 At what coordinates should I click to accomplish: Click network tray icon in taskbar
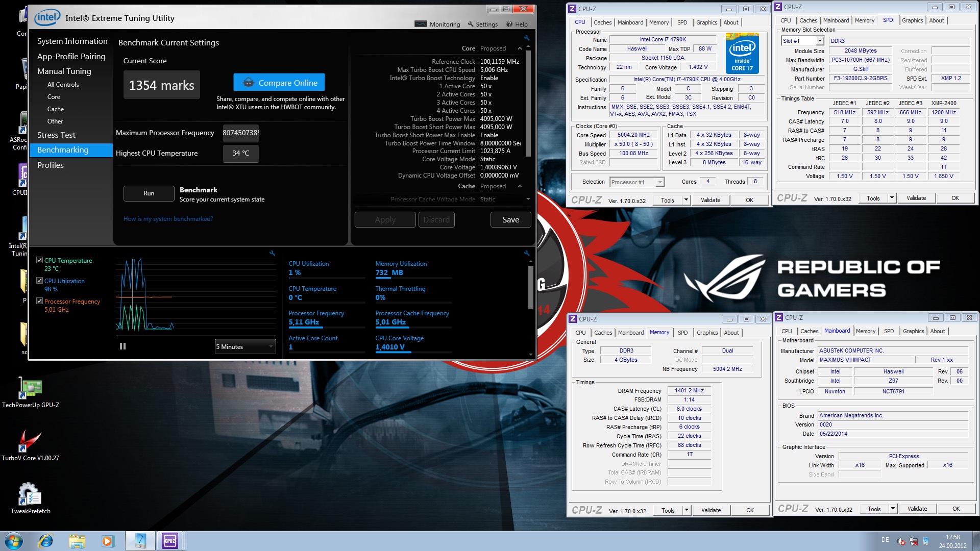click(x=914, y=541)
